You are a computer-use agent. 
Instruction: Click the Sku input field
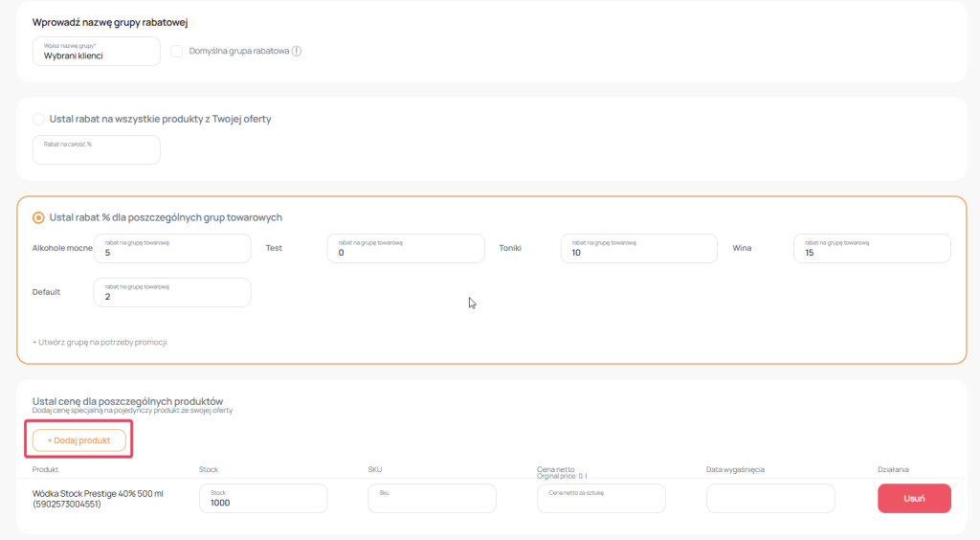[432, 499]
